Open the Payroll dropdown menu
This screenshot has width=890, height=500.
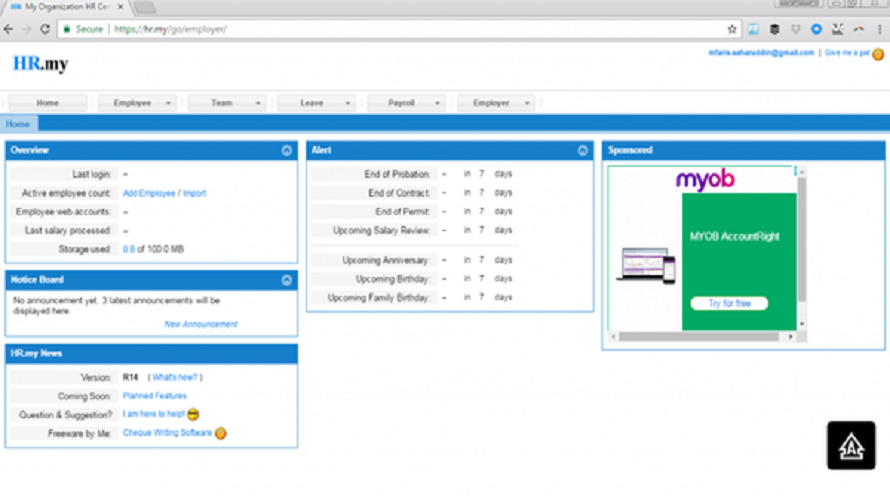tap(406, 103)
